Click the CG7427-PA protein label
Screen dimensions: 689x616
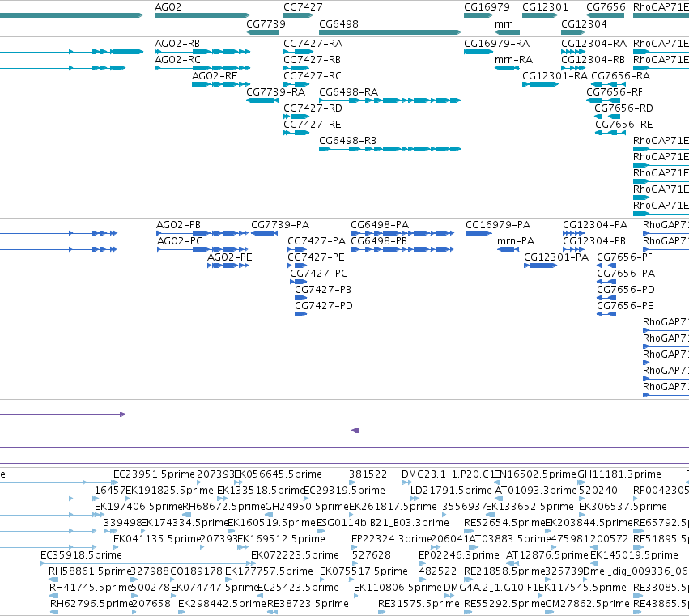317,241
